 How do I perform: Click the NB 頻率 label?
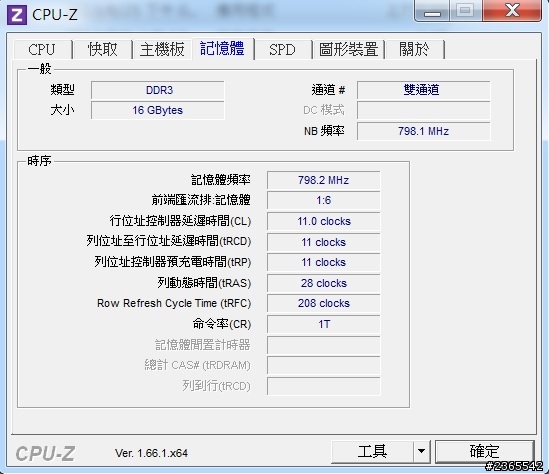coord(324,131)
